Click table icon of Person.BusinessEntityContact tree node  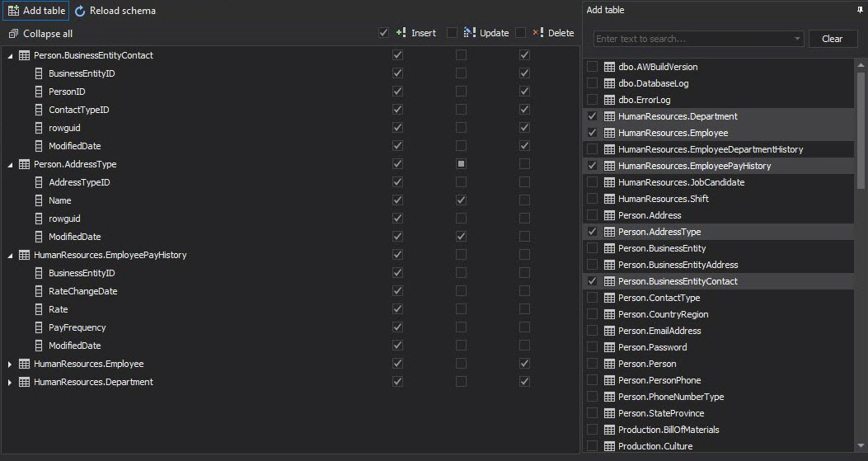coord(25,55)
